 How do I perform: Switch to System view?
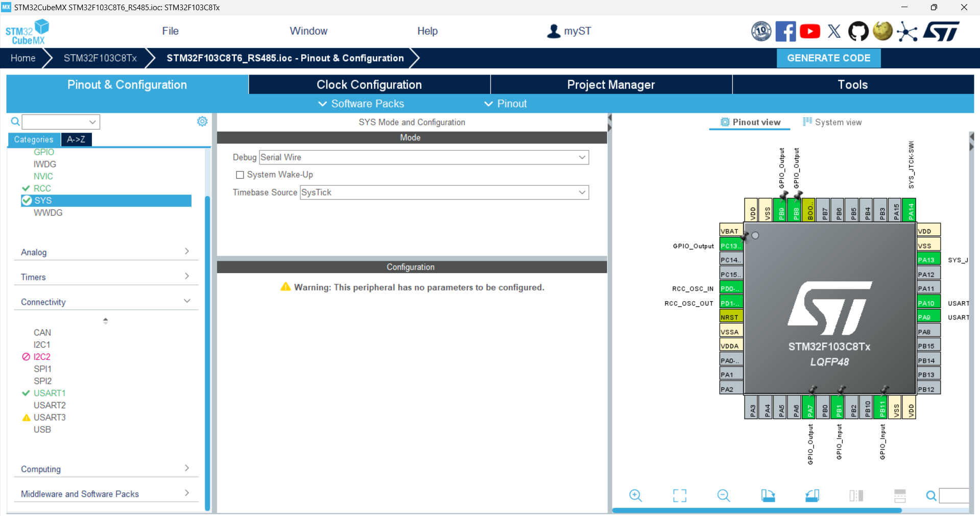pyautogui.click(x=832, y=122)
